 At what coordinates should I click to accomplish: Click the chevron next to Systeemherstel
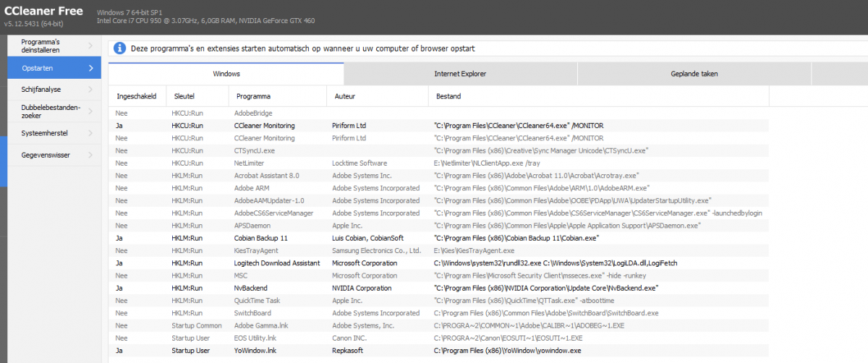tap(90, 133)
